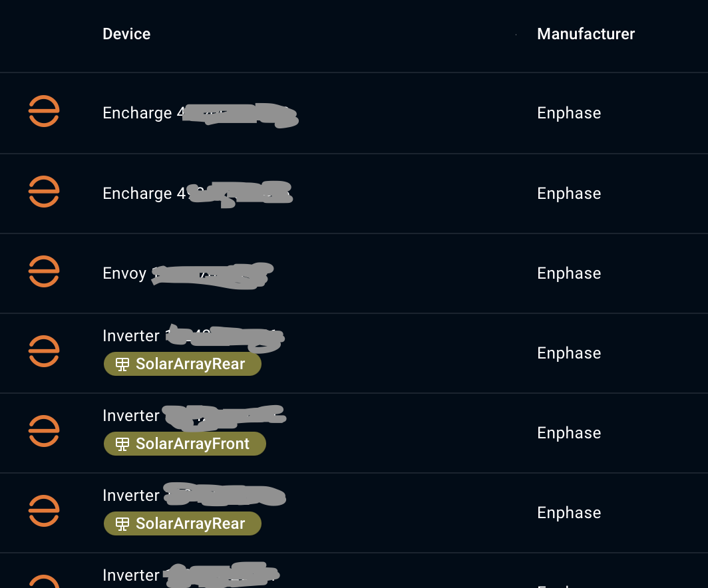This screenshot has width=708, height=588.
Task: Click the Enphase logo icon beside the Envoy device
Action: point(43,272)
